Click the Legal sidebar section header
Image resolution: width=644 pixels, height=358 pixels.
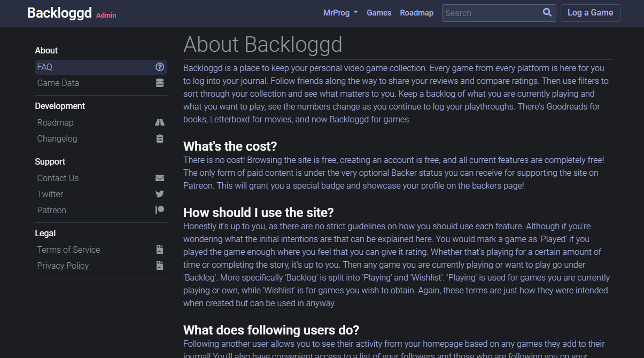(x=45, y=233)
